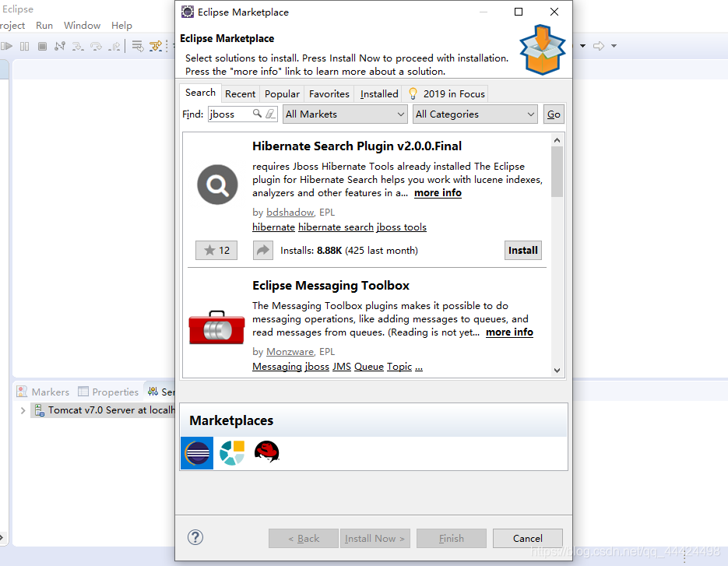
Task: Click the results list scrollbar thumb
Action: [557, 172]
